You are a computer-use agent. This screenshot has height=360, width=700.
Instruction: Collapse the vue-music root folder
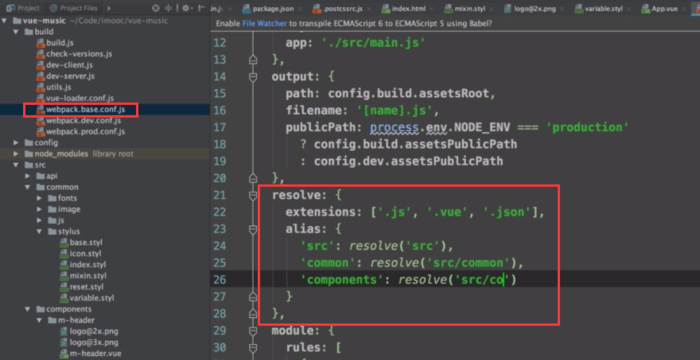tap(4, 21)
